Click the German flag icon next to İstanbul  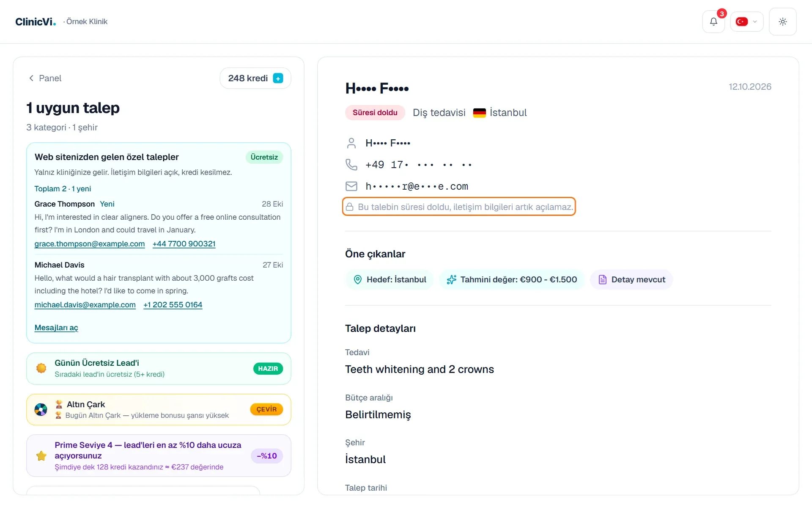click(479, 113)
